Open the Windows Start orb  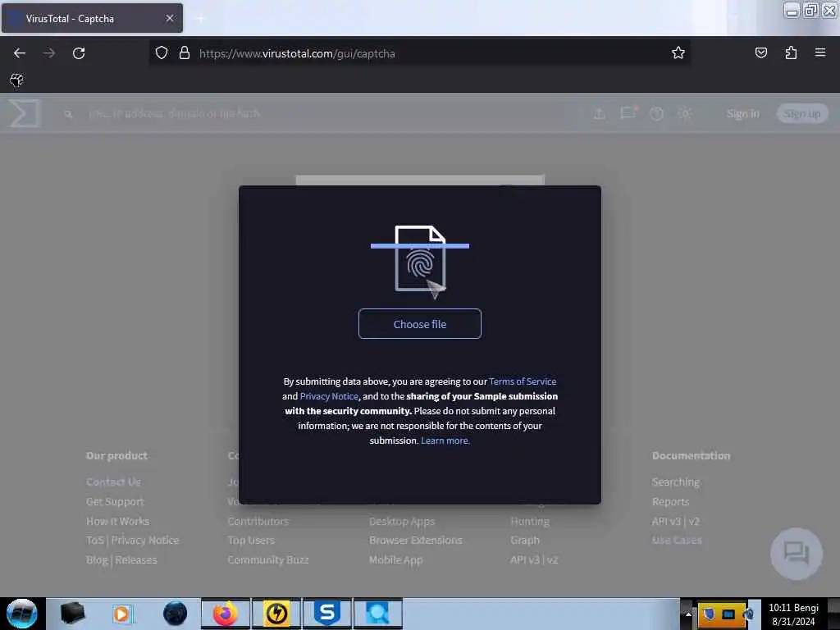[x=21, y=614]
